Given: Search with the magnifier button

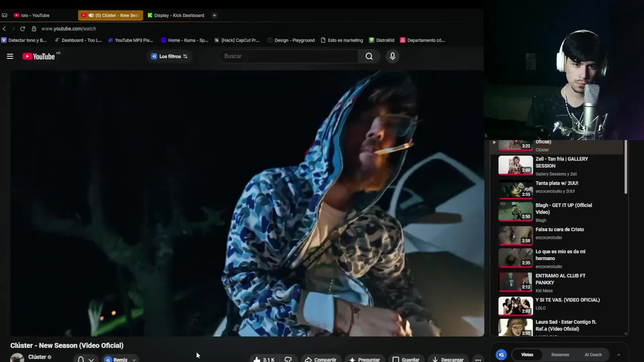Looking at the screenshot, I should (369, 56).
